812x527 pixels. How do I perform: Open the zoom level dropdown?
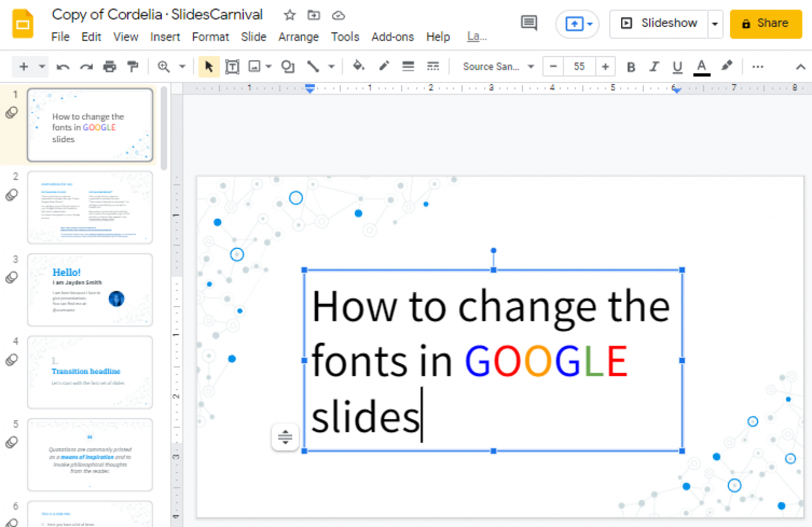click(x=182, y=67)
